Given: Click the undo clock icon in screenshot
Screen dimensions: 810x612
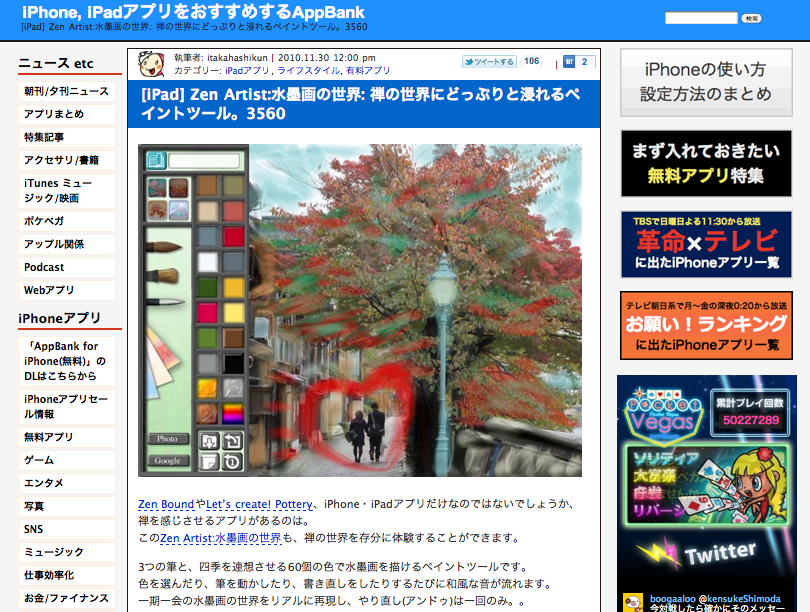Looking at the screenshot, I should tap(232, 461).
